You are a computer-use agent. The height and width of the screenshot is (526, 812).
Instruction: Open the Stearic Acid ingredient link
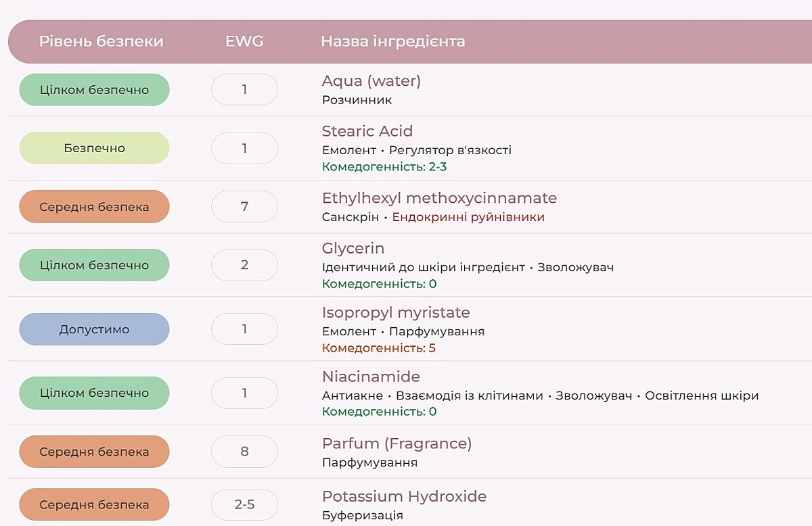(x=367, y=131)
